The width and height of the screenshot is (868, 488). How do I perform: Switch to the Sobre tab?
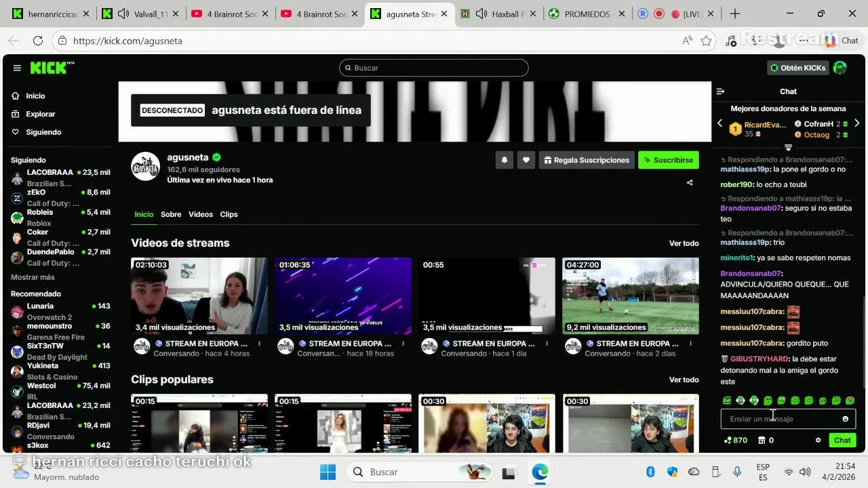coord(171,214)
